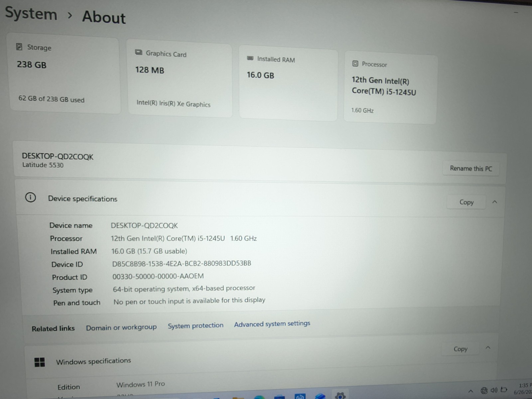Click the 'Edition' label
The width and height of the screenshot is (532, 399).
click(x=68, y=387)
